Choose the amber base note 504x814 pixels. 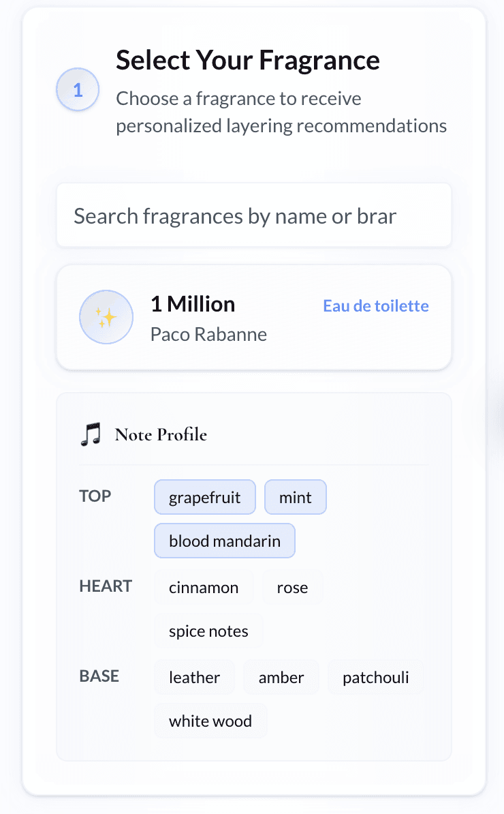coord(281,678)
